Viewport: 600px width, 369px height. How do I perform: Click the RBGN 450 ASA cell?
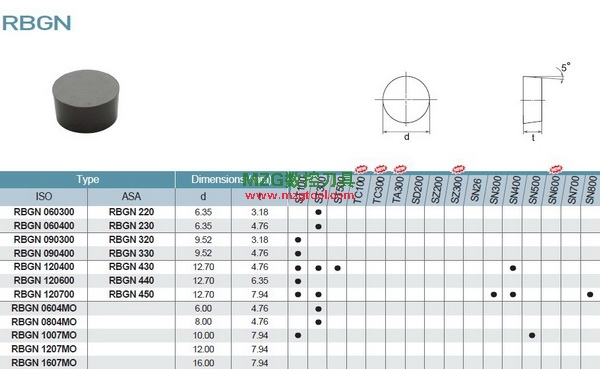pyautogui.click(x=131, y=294)
